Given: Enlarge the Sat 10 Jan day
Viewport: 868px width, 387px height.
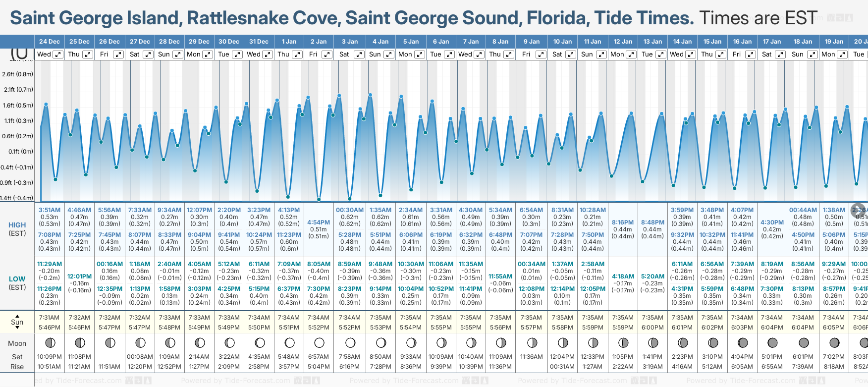Looking at the screenshot, I should coord(570,55).
